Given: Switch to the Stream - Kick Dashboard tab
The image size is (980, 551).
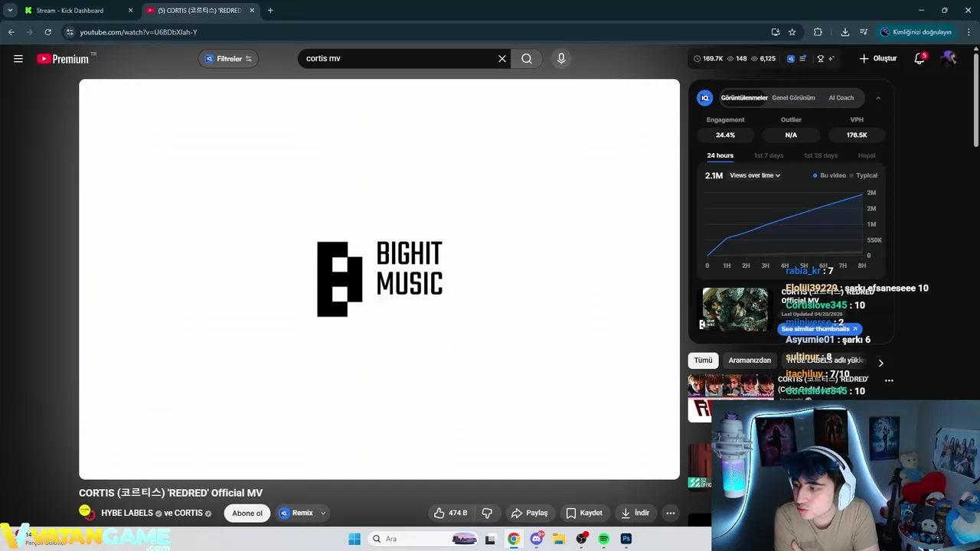Looking at the screenshot, I should pyautogui.click(x=70, y=11).
